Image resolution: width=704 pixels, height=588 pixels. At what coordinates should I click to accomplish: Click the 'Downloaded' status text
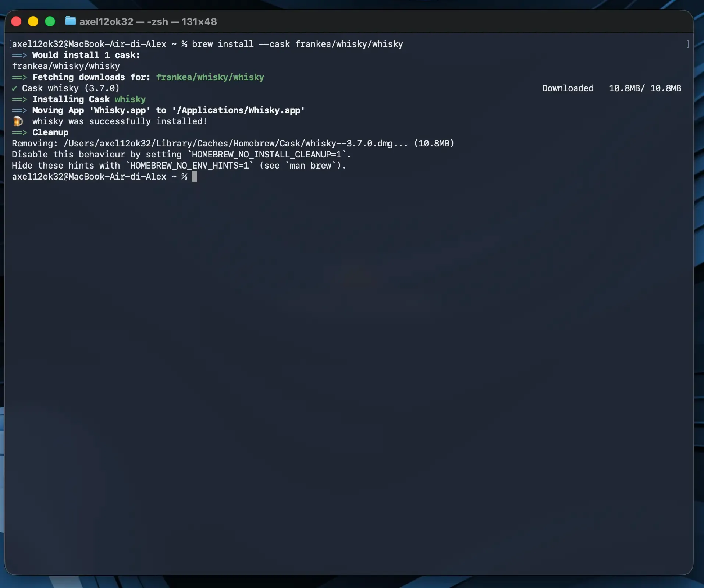pos(568,88)
